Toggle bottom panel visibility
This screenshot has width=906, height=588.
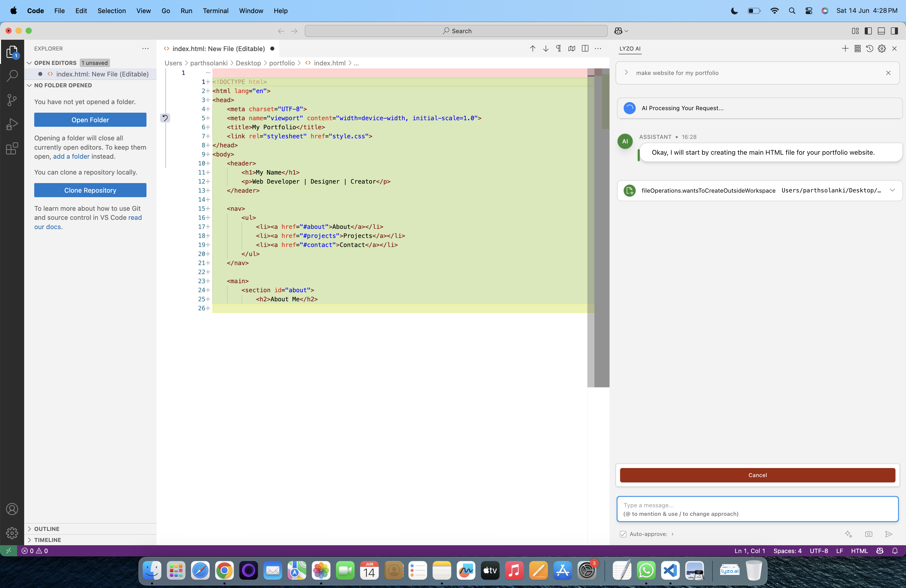point(881,31)
